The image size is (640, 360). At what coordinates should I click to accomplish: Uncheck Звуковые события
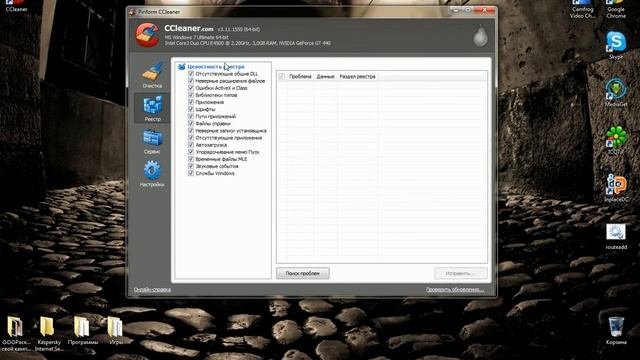191,166
